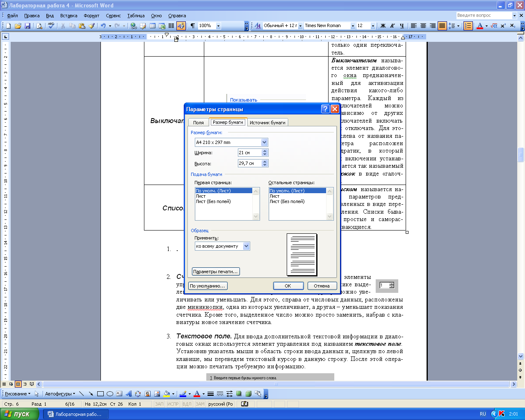Open the 'Вставка' menu
The image size is (525, 420).
pos(68,16)
